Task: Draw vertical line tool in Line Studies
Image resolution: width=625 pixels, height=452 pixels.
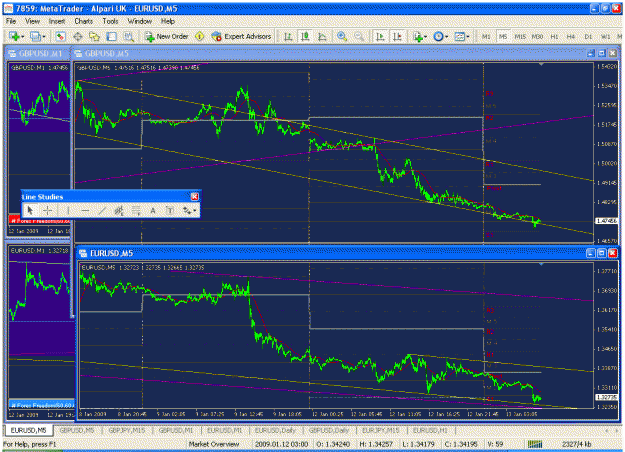Action: (68, 210)
